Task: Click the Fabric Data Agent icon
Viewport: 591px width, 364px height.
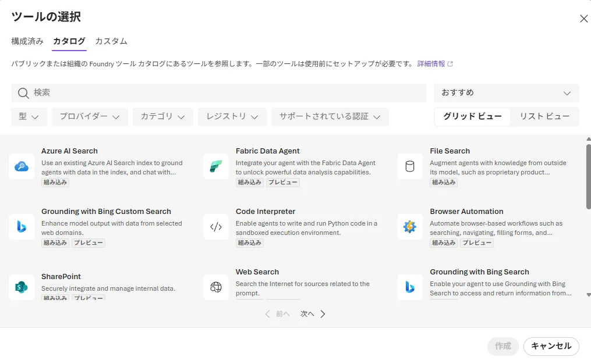Action: (216, 166)
